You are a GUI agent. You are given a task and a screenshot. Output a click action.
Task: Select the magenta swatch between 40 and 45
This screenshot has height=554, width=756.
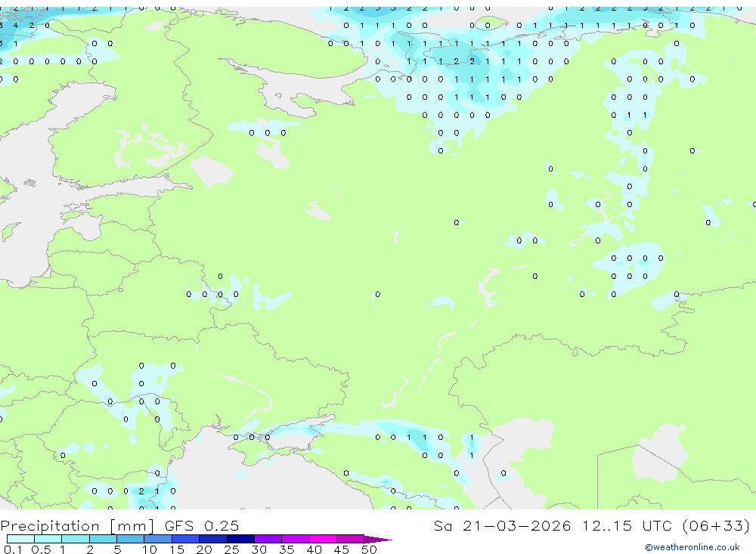pyautogui.click(x=323, y=539)
